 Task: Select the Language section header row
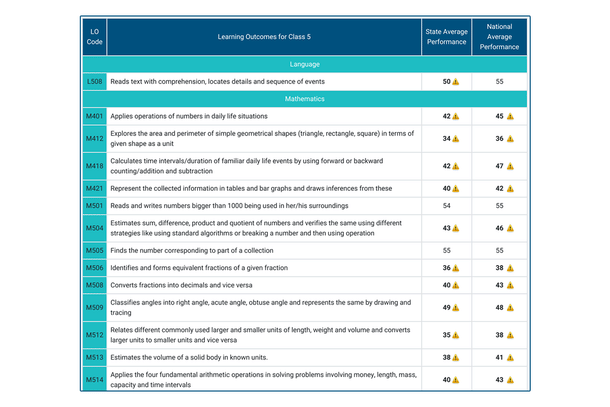click(304, 64)
